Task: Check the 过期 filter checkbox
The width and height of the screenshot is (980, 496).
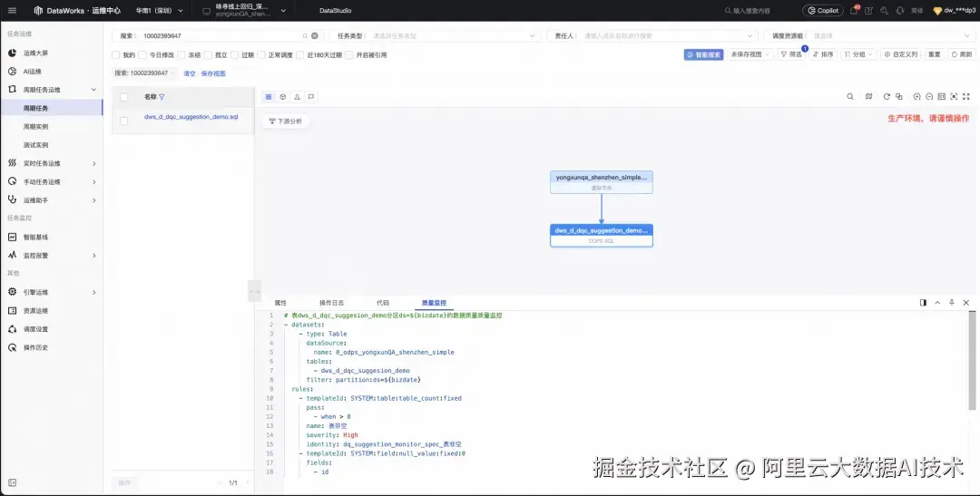Action: 234,55
